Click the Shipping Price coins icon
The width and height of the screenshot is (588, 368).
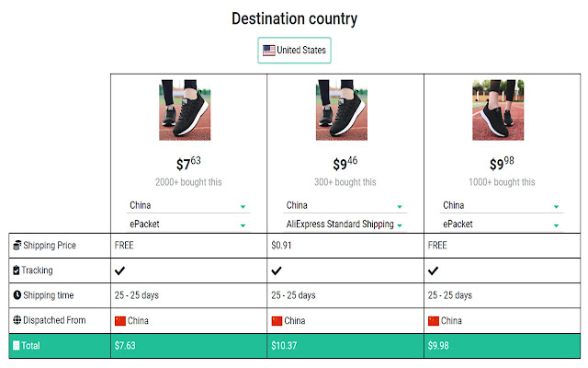(17, 246)
